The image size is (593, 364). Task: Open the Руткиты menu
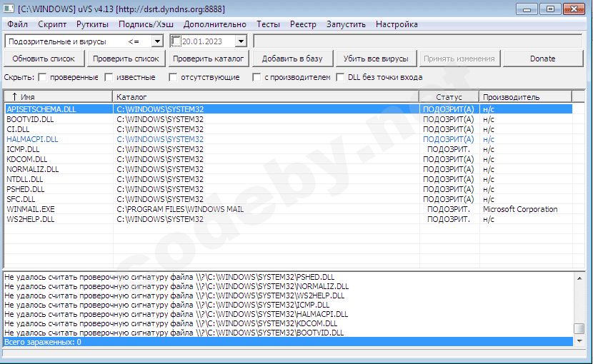pyautogui.click(x=92, y=24)
